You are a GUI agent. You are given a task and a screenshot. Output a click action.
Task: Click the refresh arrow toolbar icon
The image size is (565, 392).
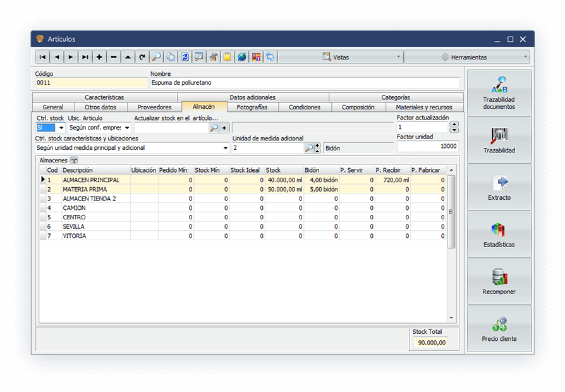click(x=142, y=57)
